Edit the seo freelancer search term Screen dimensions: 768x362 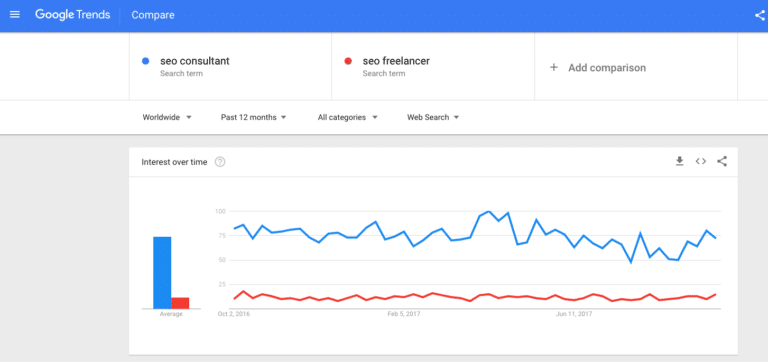396,61
